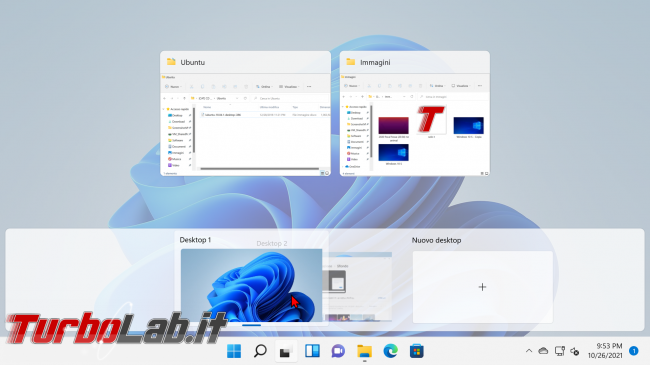Select the Desktop 1 thumbnail

point(251,285)
